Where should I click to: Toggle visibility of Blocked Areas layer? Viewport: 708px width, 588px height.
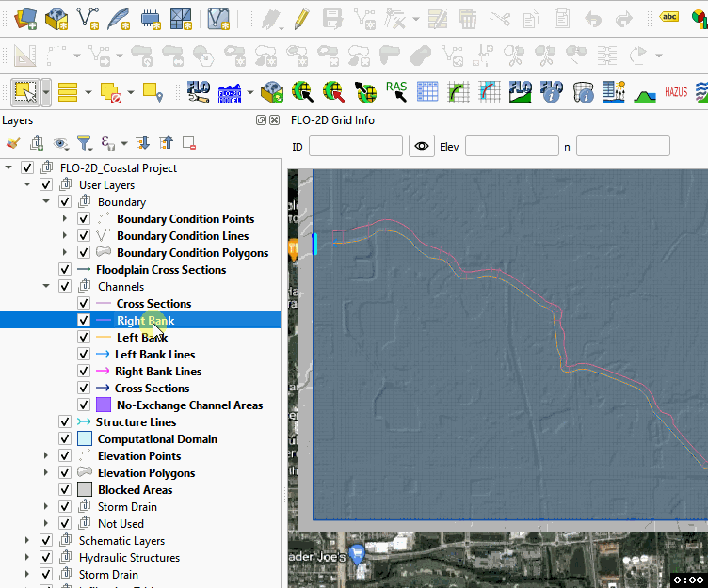65,490
